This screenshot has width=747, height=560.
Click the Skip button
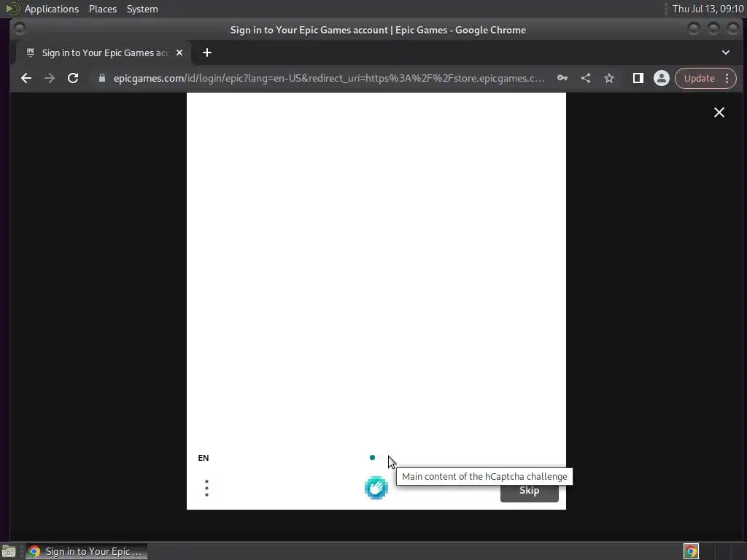[x=530, y=491]
